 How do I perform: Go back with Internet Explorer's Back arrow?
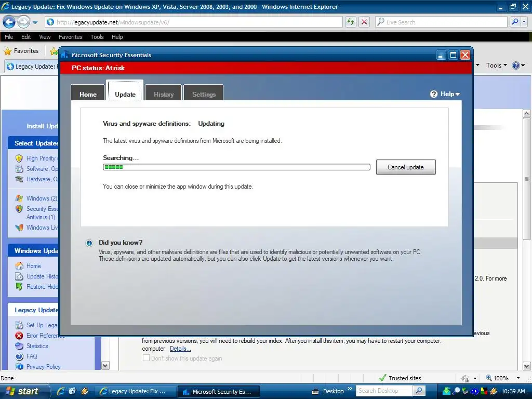(9, 22)
